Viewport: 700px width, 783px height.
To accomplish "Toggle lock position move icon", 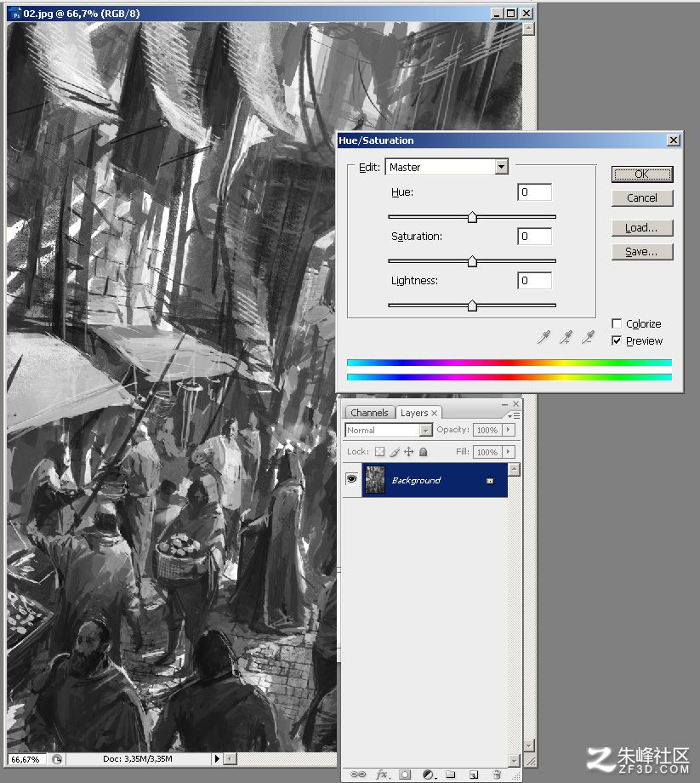I will point(408,452).
